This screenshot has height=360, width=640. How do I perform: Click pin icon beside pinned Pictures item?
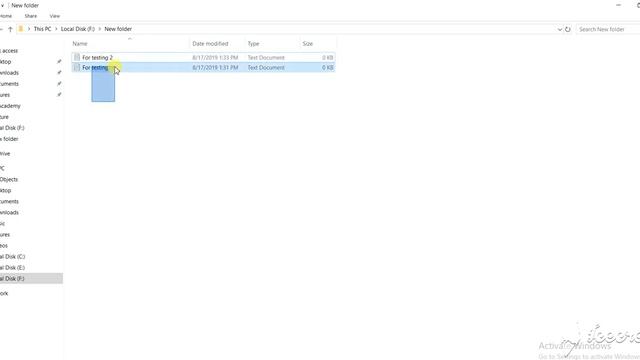pos(59,95)
